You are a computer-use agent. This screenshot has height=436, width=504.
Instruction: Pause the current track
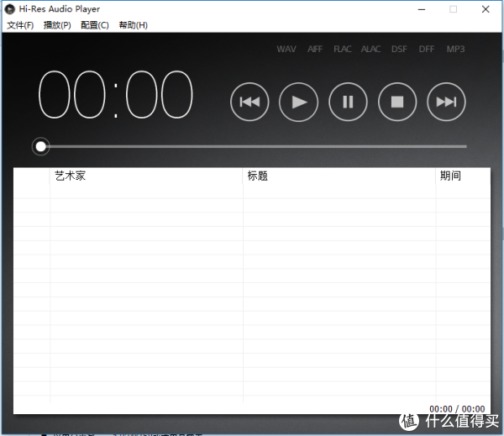point(348,102)
